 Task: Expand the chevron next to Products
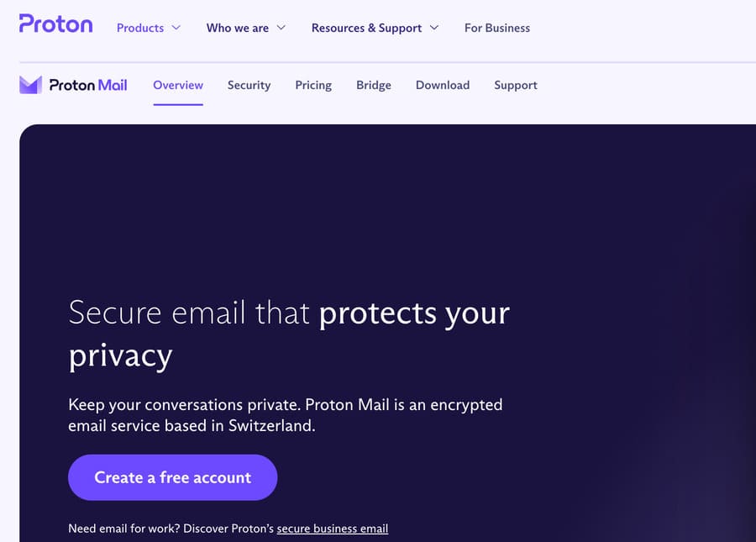(176, 28)
